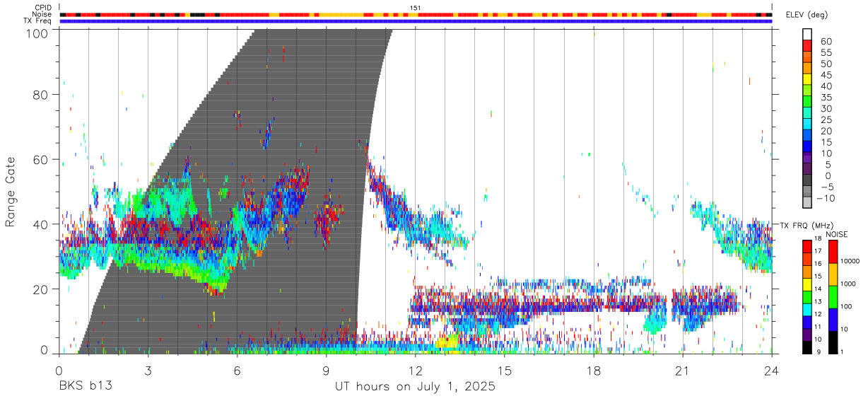Click the 1000 label on the NOISE colorbar
This screenshot has height=401, width=868.
point(849,284)
